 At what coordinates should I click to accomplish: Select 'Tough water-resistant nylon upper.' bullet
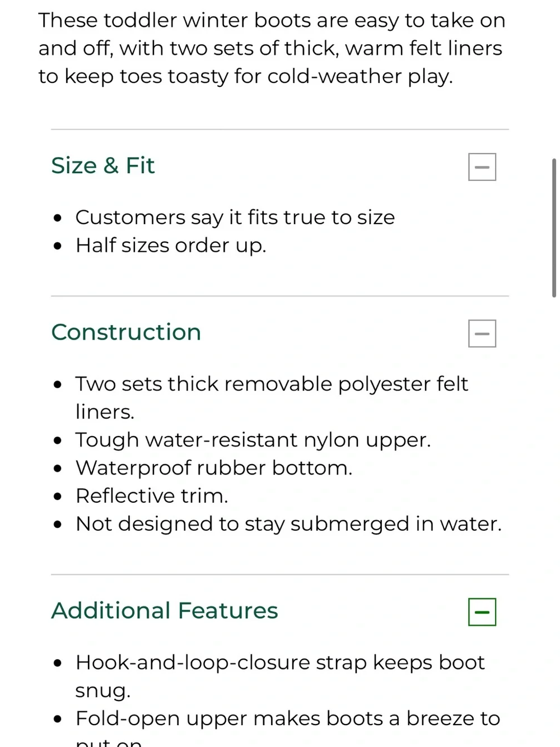(253, 440)
